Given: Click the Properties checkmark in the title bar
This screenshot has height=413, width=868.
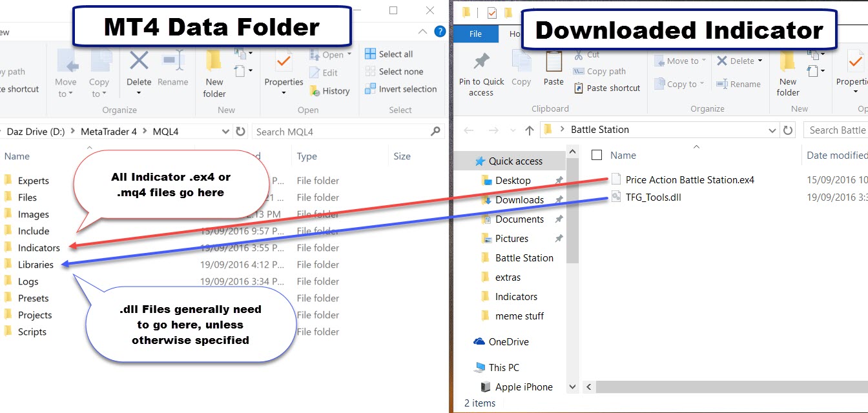Looking at the screenshot, I should (492, 12).
